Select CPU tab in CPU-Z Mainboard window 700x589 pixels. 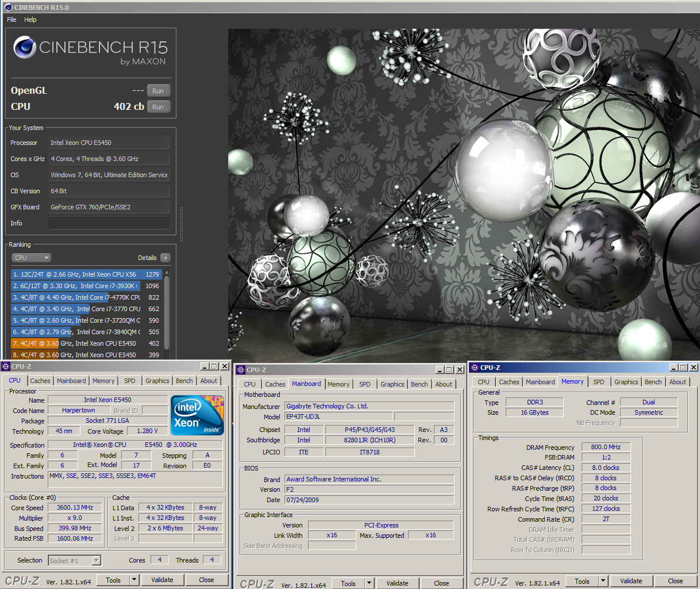tap(249, 384)
